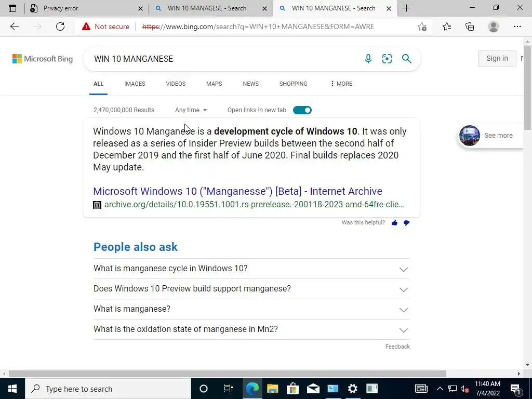Select the VIDEOS search tab

tap(176, 84)
